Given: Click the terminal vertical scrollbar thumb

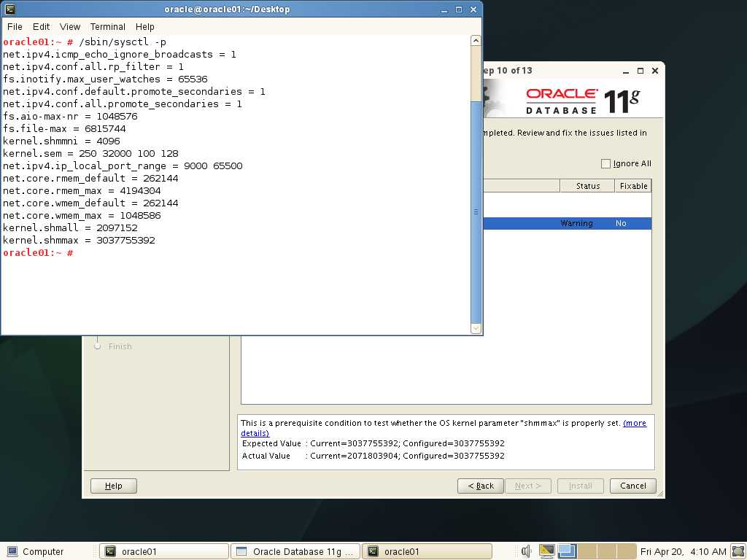Looking at the screenshot, I should [476, 212].
